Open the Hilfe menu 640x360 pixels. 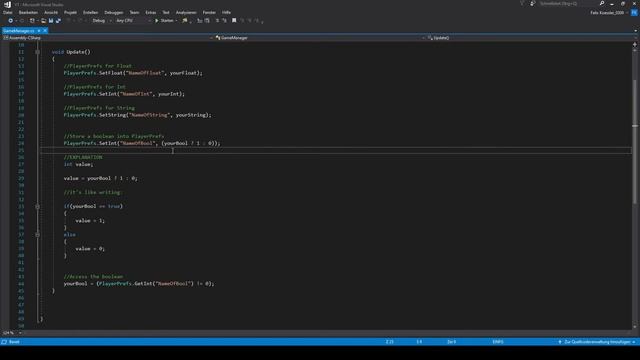tap(227, 13)
